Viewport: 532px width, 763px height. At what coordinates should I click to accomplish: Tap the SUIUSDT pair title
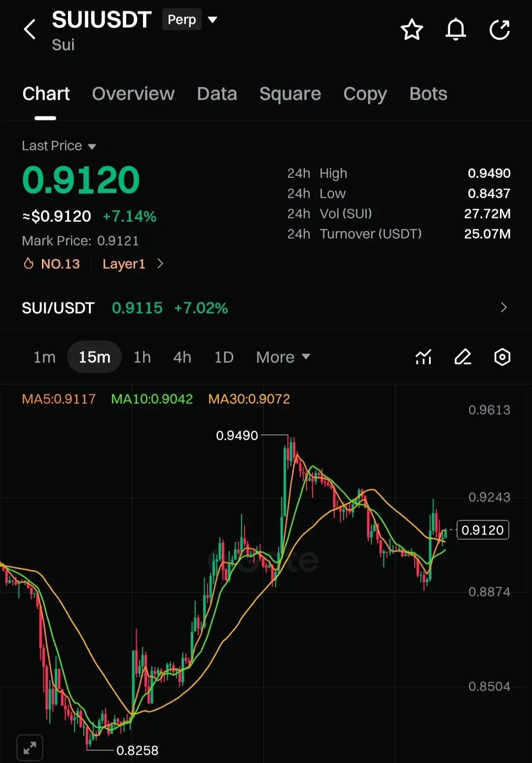tap(102, 20)
